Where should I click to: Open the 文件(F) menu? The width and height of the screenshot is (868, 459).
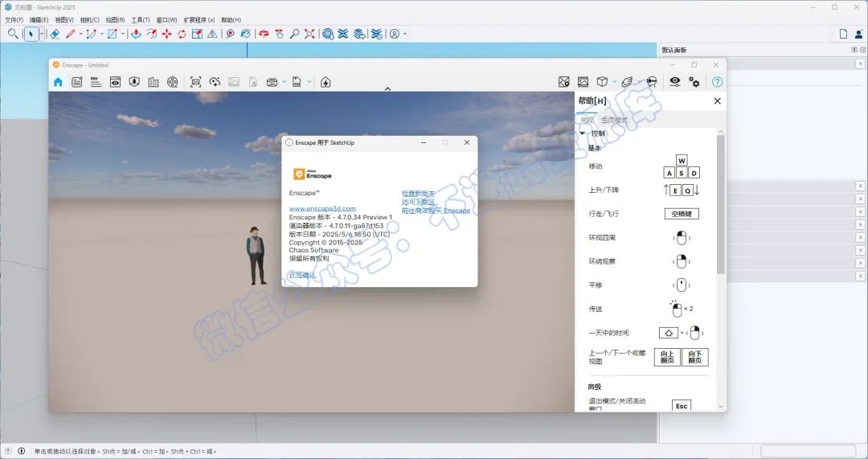pyautogui.click(x=14, y=20)
